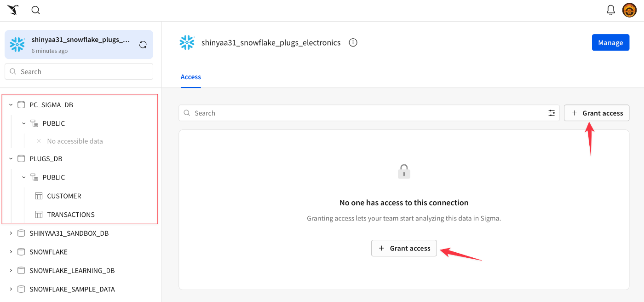Expand the SHINYAA31_SANDBOX_DB database
Screen dimensions: 644x302
pos(11,233)
